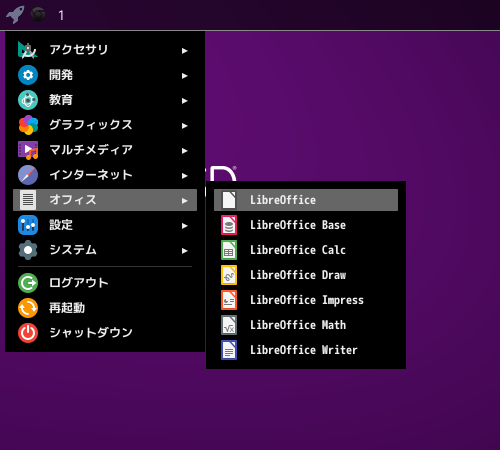The height and width of the screenshot is (450, 500).
Task: Expand the 設定 submenu arrow
Action: tap(184, 226)
